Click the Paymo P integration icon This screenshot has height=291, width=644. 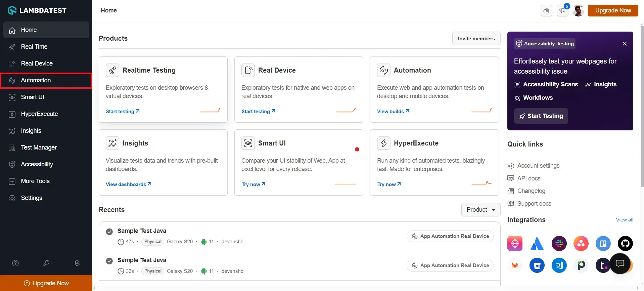pyautogui.click(x=581, y=265)
